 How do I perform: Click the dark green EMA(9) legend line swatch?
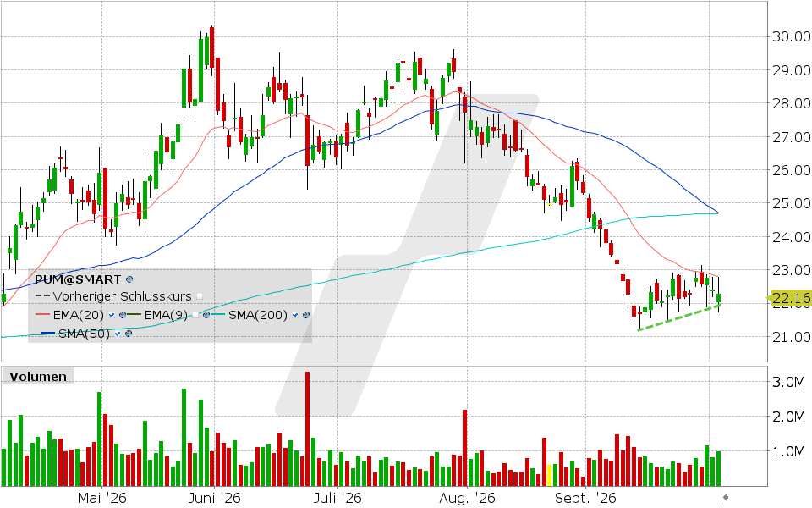(x=134, y=314)
